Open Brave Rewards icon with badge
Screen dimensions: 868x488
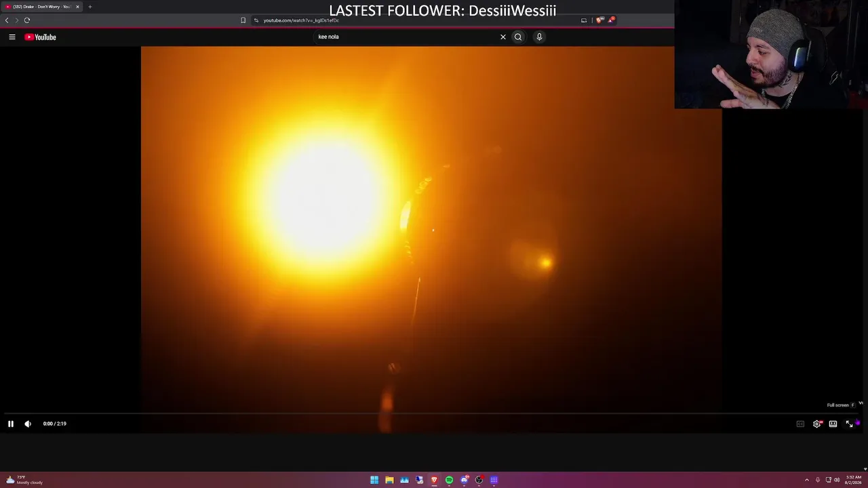click(611, 20)
